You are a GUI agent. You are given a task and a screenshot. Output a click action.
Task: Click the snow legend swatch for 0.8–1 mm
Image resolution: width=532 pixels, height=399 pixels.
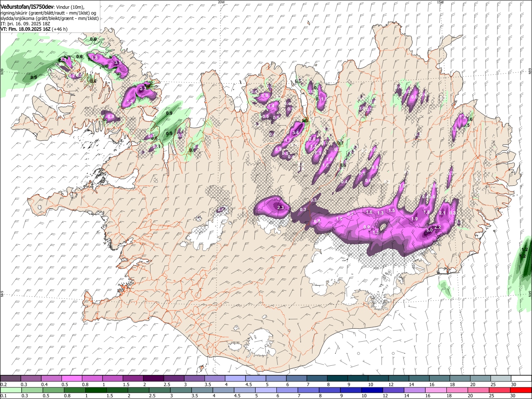(x=92, y=379)
